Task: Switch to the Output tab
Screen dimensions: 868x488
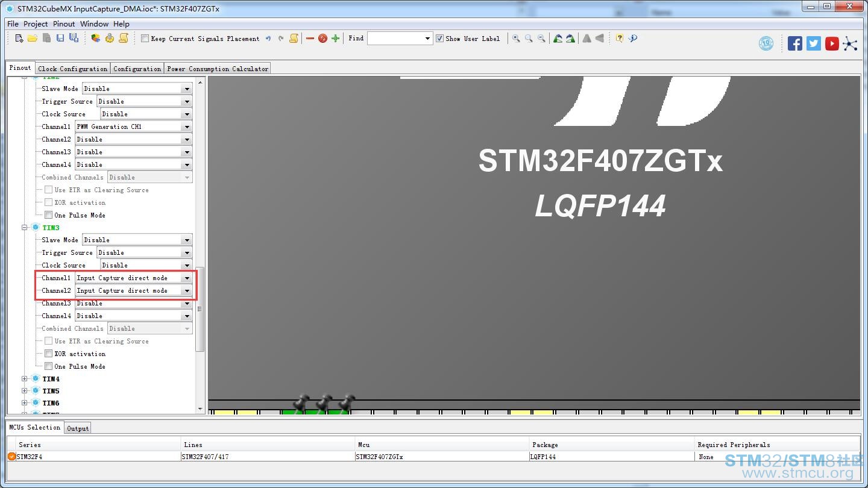Action: click(78, 428)
